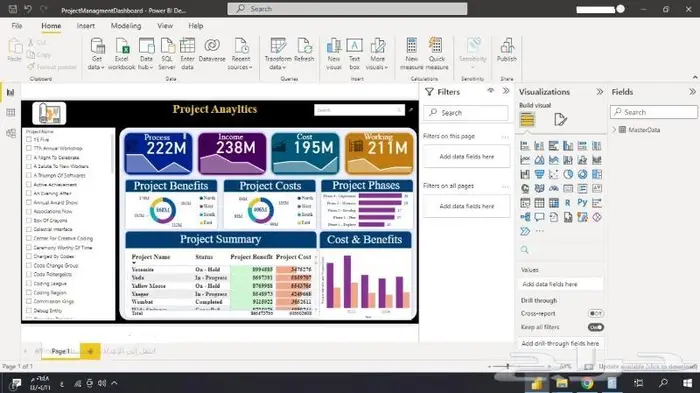Pick the R script visual
This screenshot has height=393, width=700.
tap(568, 203)
